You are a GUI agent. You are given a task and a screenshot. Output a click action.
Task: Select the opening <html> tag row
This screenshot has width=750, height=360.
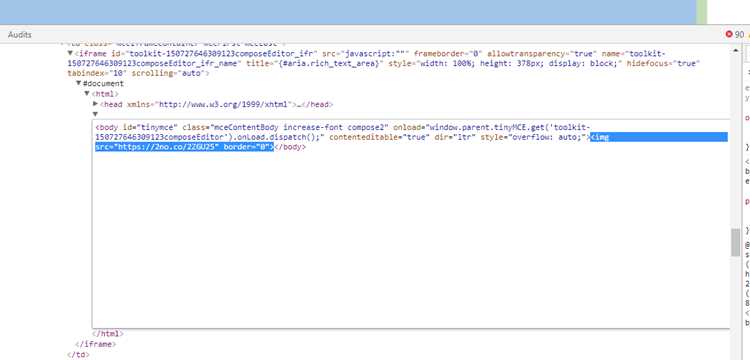click(x=105, y=94)
